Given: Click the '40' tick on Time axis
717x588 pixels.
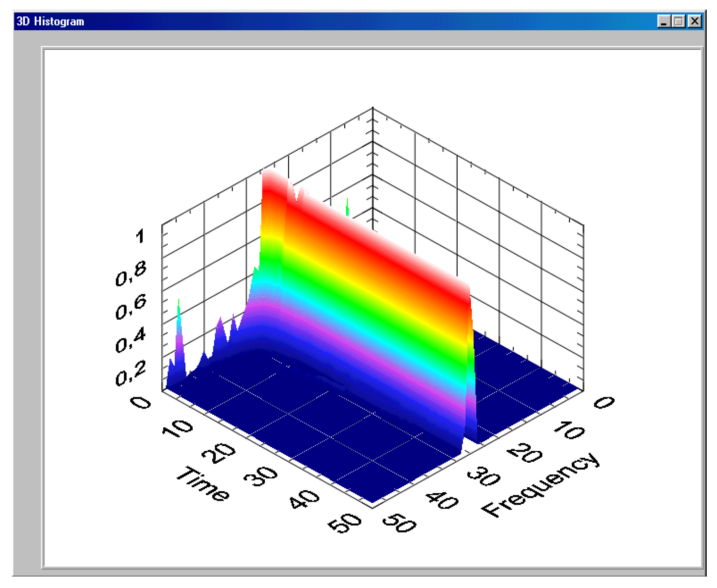Looking at the screenshot, I should (x=304, y=499).
